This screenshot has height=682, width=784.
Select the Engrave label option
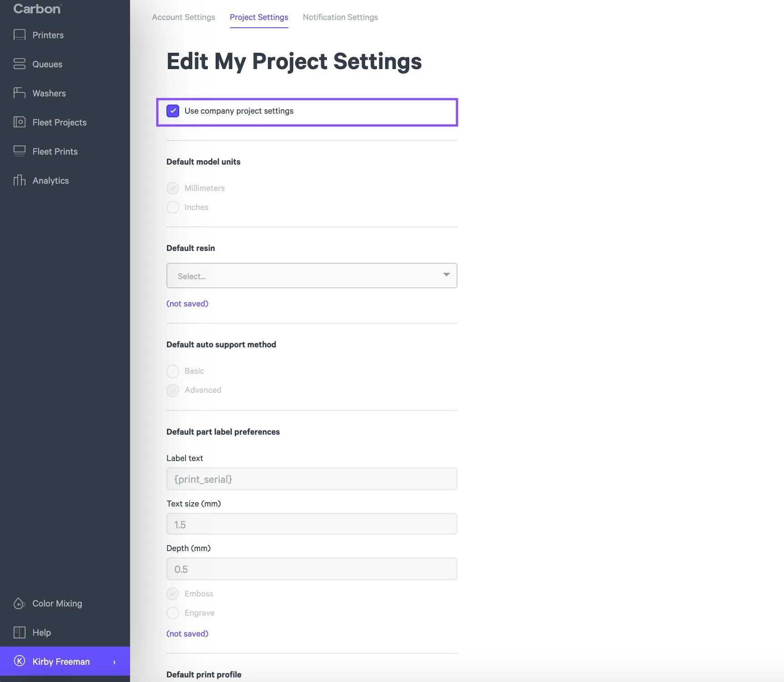(x=173, y=613)
